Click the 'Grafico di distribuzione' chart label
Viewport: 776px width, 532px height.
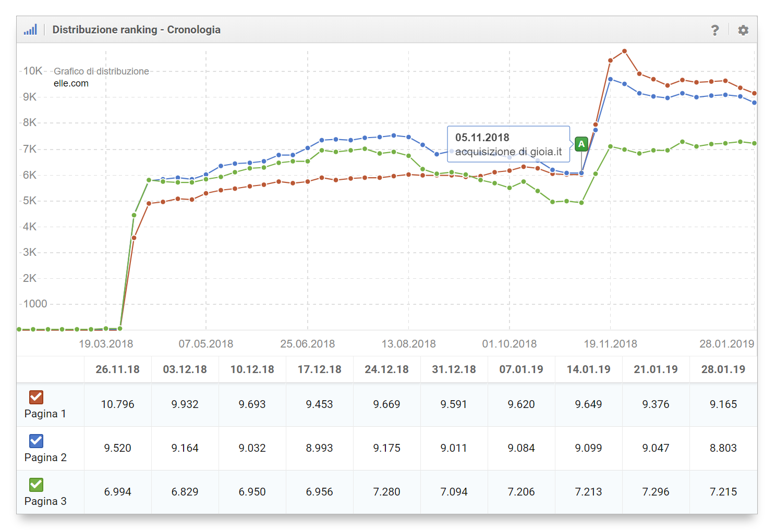click(101, 71)
